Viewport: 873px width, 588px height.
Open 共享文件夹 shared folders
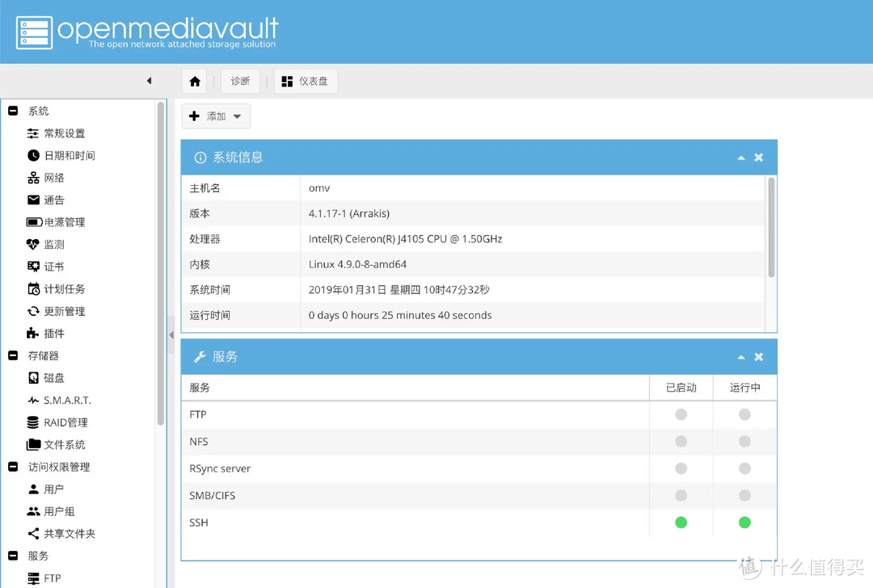click(x=69, y=534)
